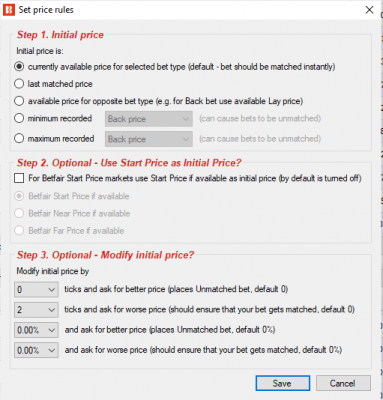The height and width of the screenshot is (400, 383).
Task: Click the Save button
Action: (283, 383)
